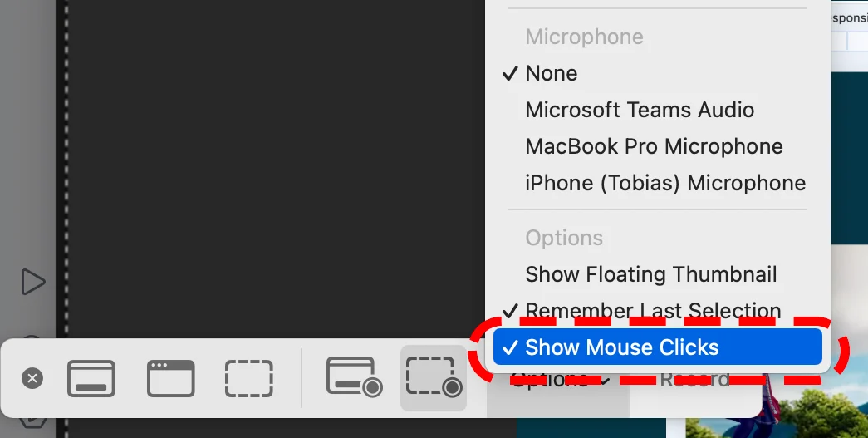Switch to Record Entire Screen mode
The height and width of the screenshot is (438, 868).
(355, 377)
